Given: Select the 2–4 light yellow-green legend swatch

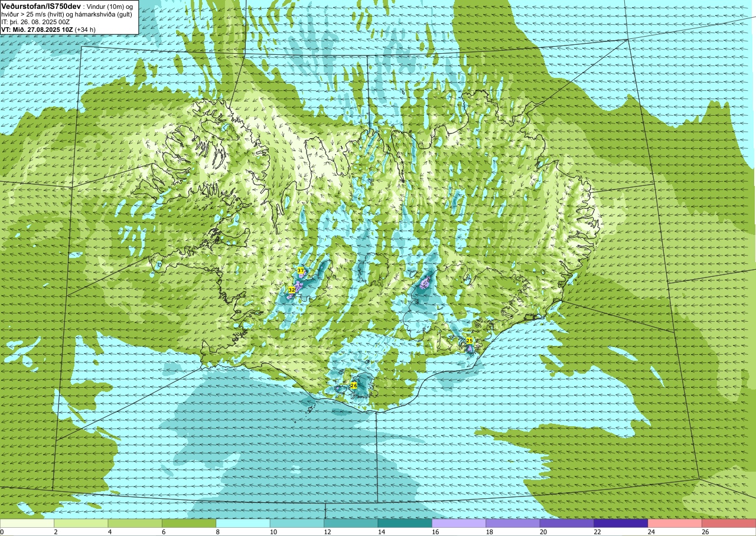Looking at the screenshot, I should pyautogui.click(x=81, y=524).
